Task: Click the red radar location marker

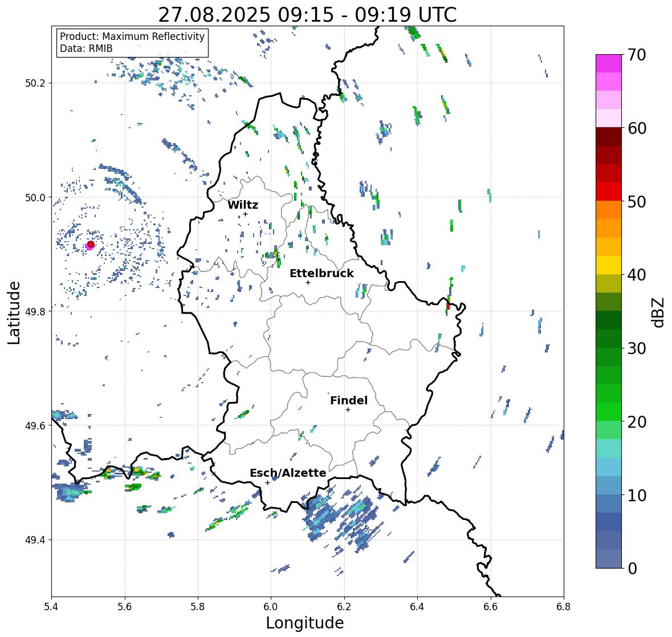Action: (x=91, y=244)
